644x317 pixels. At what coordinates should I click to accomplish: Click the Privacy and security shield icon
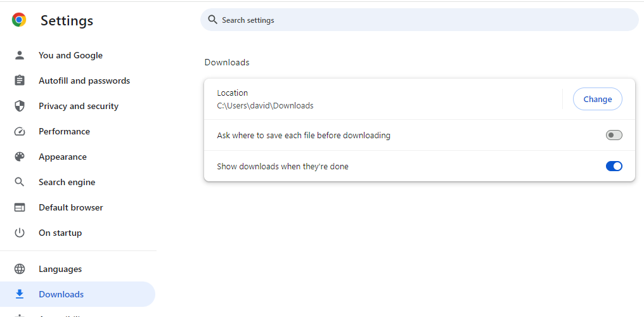pyautogui.click(x=19, y=106)
